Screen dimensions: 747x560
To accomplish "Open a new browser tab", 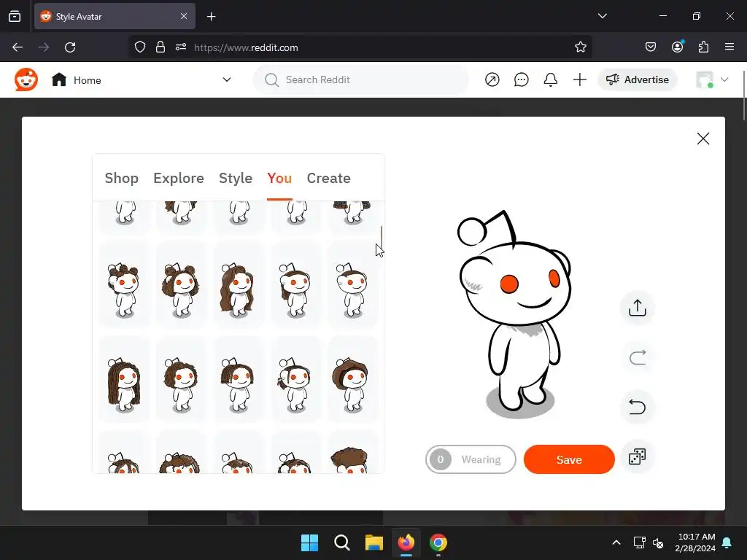I will pyautogui.click(x=211, y=17).
